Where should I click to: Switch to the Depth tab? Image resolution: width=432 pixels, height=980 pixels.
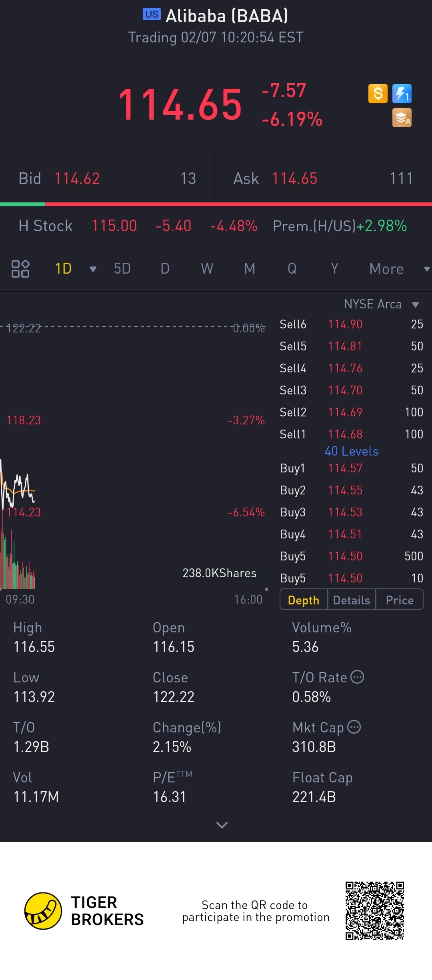point(304,600)
